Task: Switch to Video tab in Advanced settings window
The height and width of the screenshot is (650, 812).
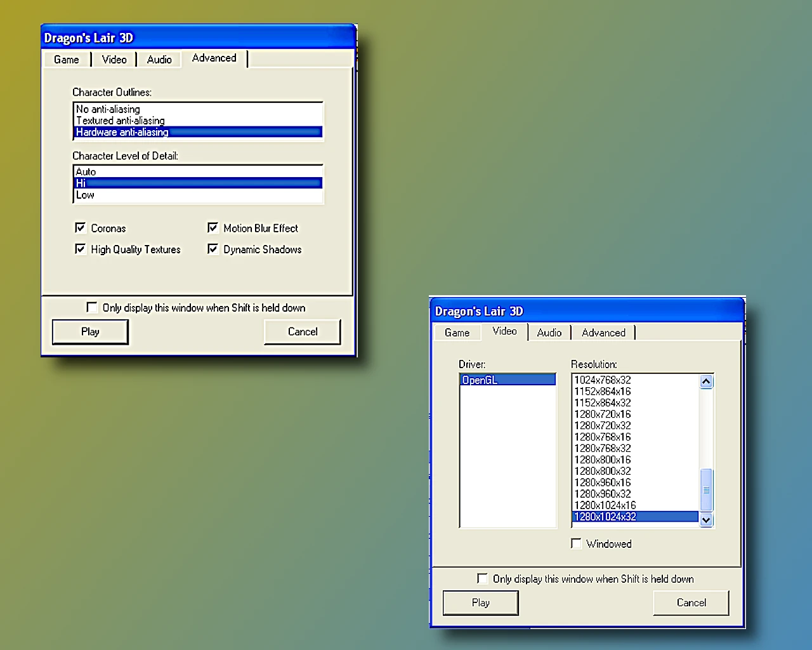Action: 114,60
